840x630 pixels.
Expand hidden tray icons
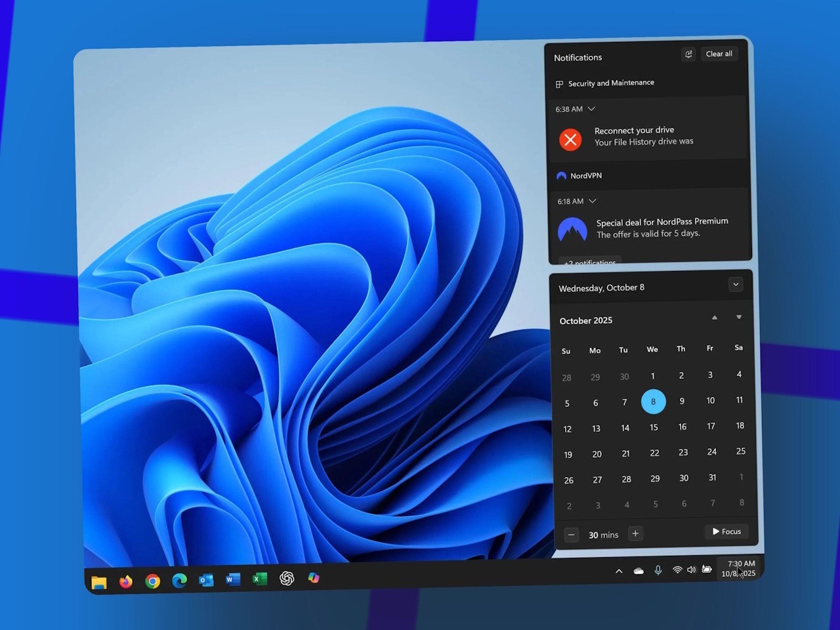[619, 570]
